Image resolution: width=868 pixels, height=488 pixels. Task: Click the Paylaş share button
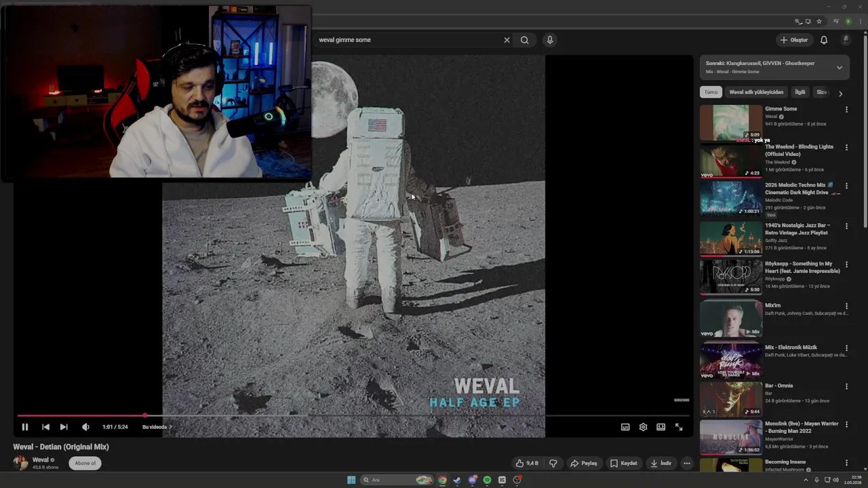[584, 464]
